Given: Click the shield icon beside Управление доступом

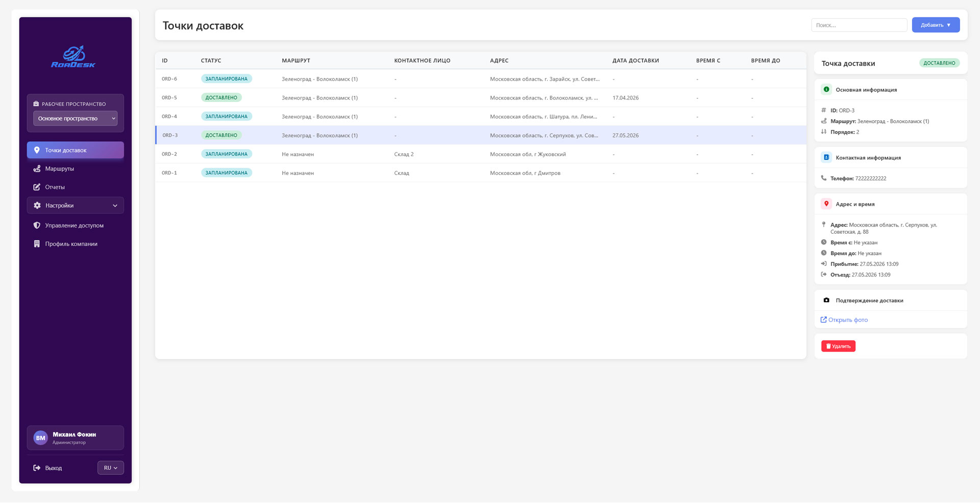Looking at the screenshot, I should [x=37, y=225].
